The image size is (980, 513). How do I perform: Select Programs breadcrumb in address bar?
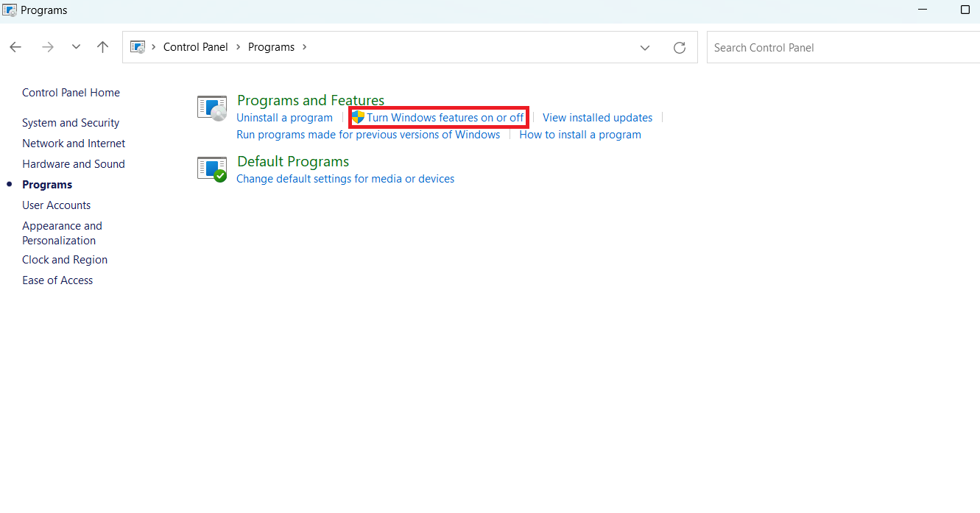pos(271,47)
